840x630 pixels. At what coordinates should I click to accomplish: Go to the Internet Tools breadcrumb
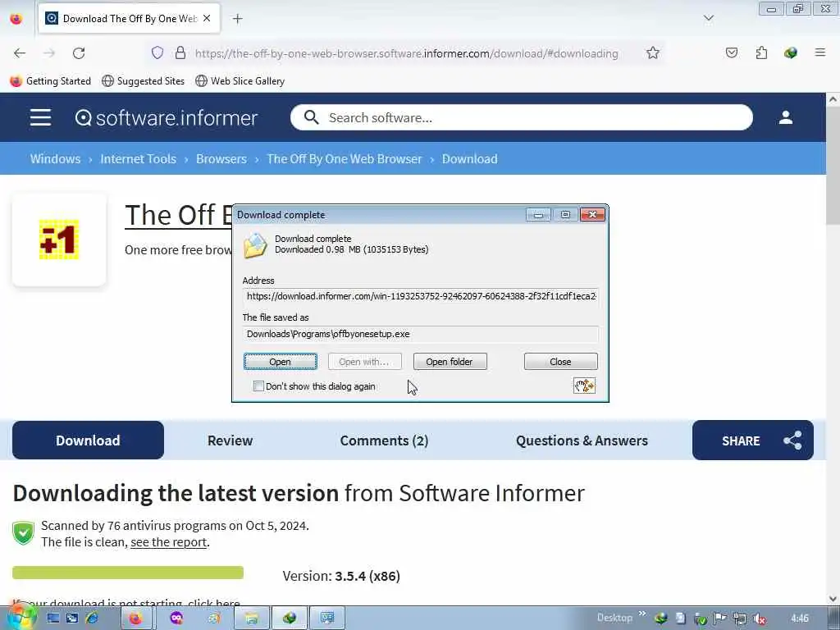point(138,159)
